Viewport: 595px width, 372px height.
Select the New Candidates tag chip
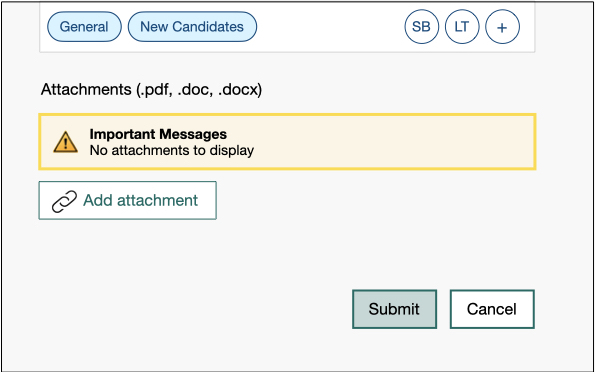coord(192,27)
